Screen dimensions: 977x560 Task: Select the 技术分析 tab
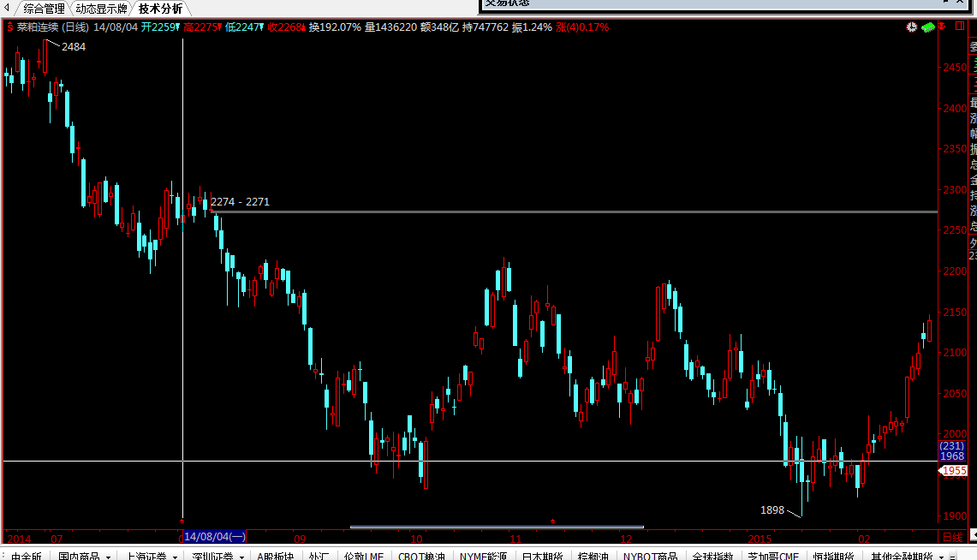point(161,9)
